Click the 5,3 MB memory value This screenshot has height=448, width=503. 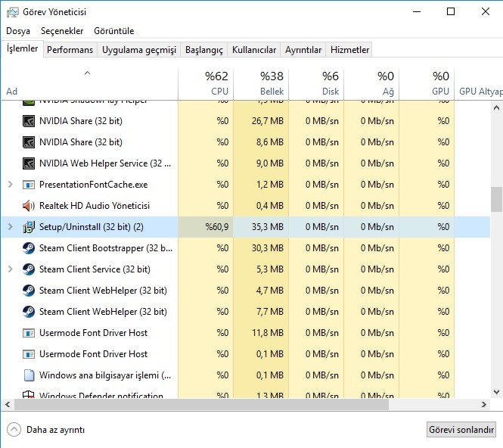pos(270,269)
